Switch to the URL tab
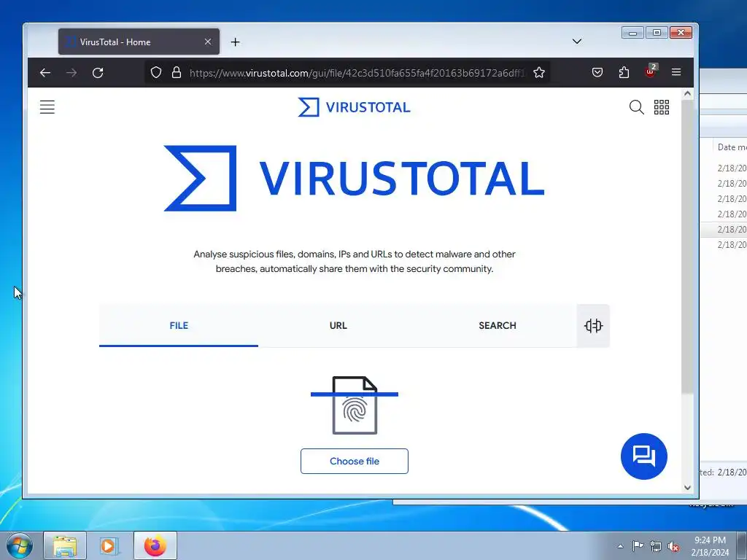Screen dimensions: 747x560 pyautogui.click(x=338, y=326)
